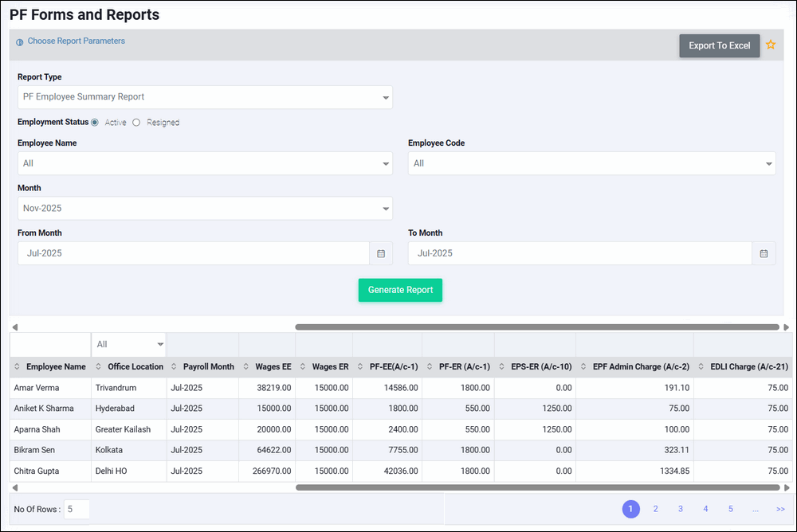Image resolution: width=797 pixels, height=532 pixels.
Task: Click the top horizontal table scrollbar
Action: click(x=536, y=327)
